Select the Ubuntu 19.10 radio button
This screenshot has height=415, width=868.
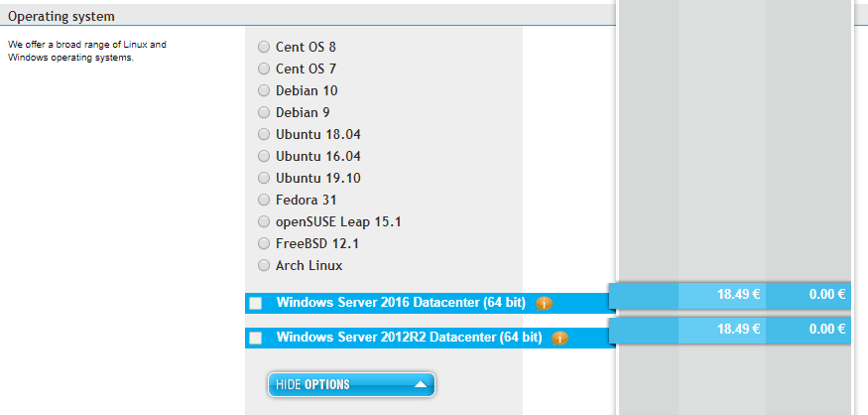[x=264, y=178]
